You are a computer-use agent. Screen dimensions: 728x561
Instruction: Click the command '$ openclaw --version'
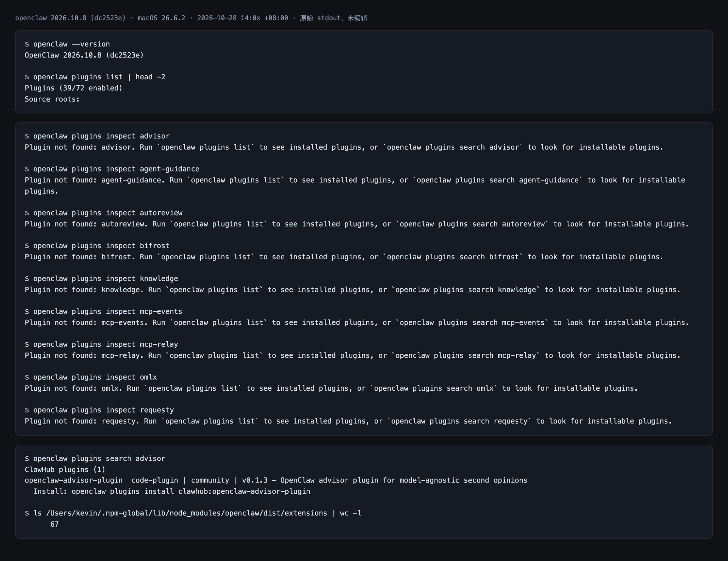(67, 44)
